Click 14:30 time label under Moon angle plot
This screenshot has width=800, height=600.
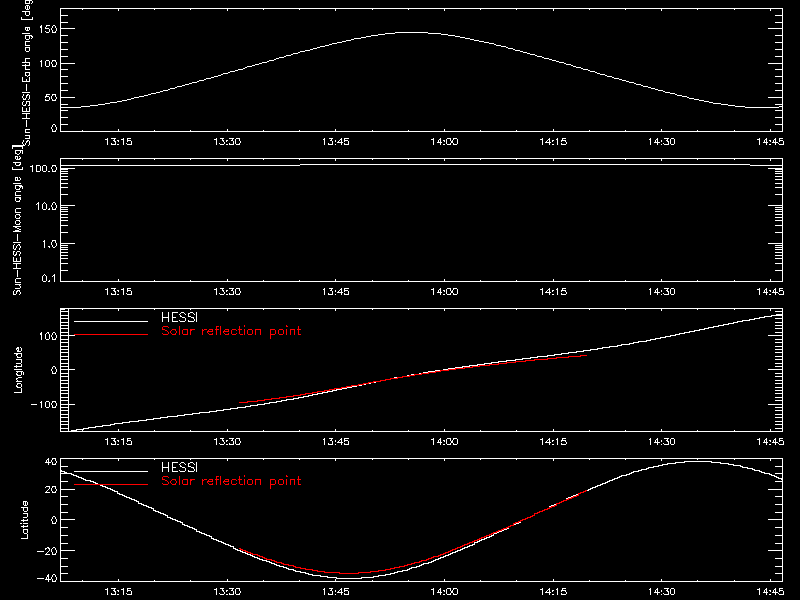coord(662,291)
